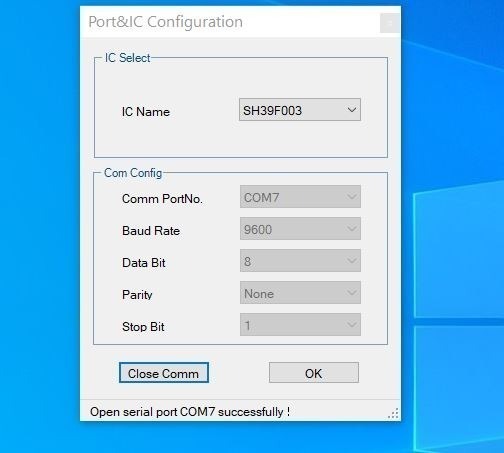Click the IC Name label
The image size is (504, 453).
pyautogui.click(x=146, y=112)
